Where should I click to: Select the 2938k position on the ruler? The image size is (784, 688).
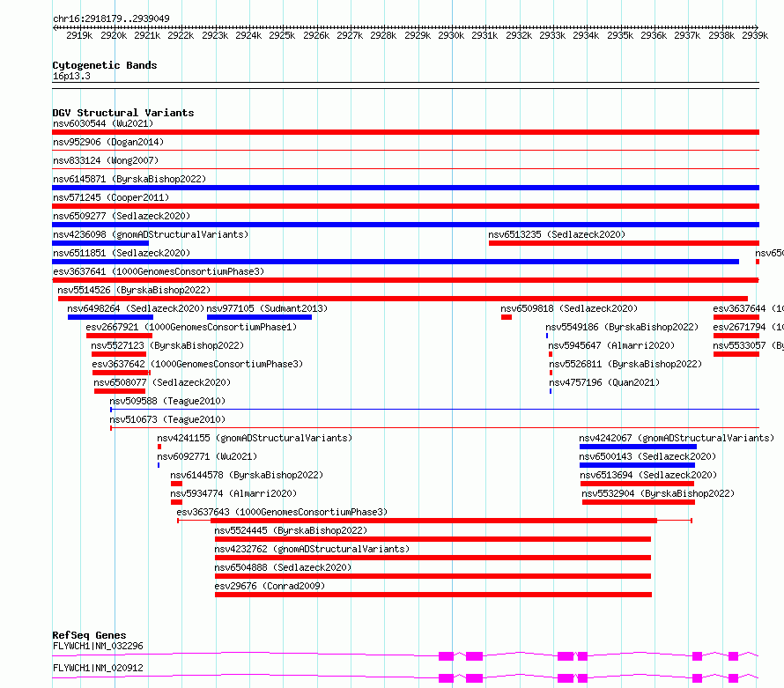click(x=721, y=35)
